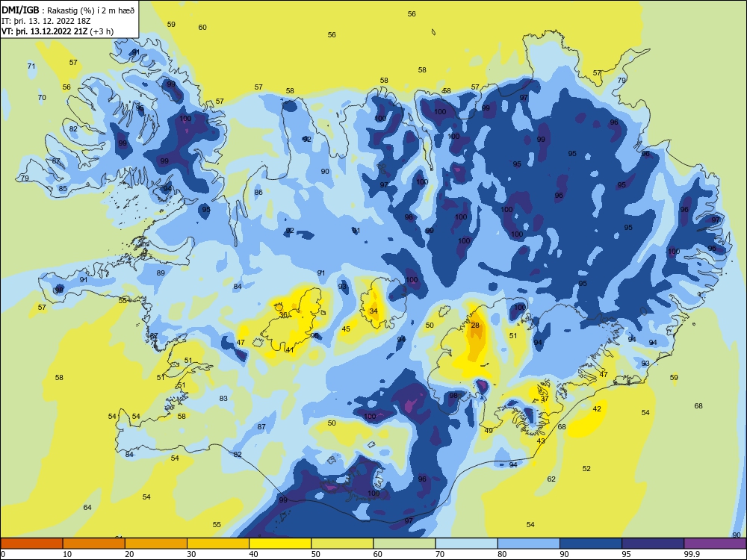Click the 80–90 medium blue legend swatch
Screen dimensions: 747x560
click(529, 544)
